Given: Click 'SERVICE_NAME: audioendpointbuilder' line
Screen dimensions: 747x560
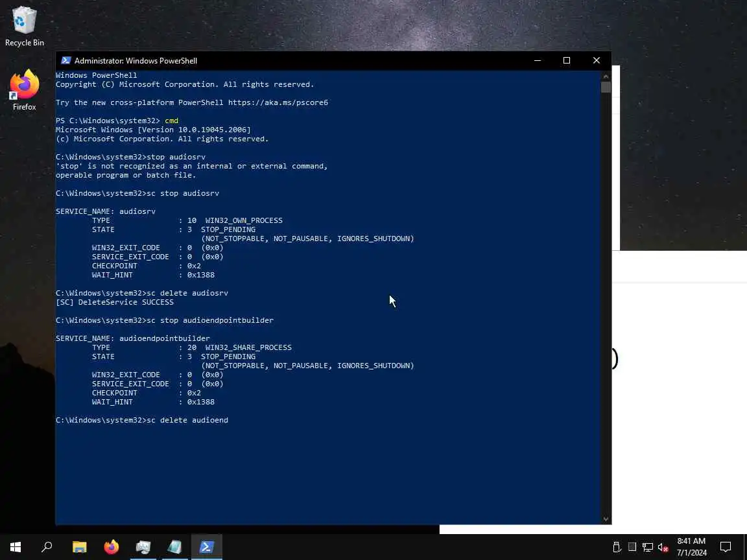Looking at the screenshot, I should (133, 338).
